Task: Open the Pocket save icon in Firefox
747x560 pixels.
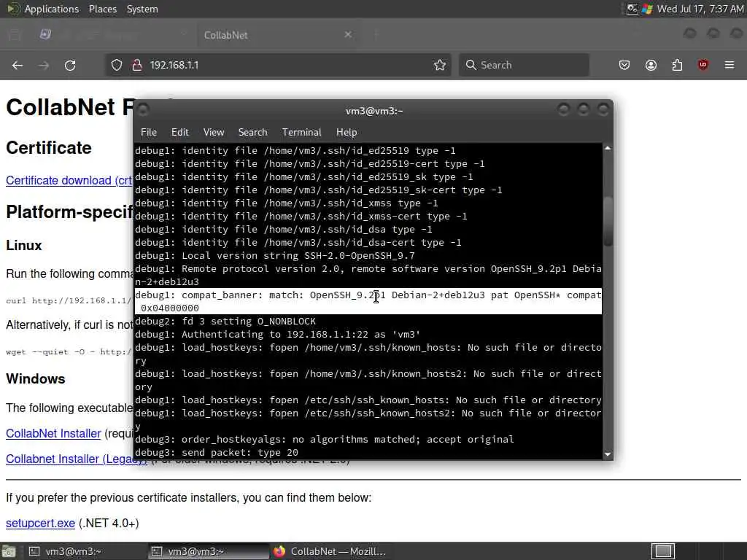Action: [624, 65]
